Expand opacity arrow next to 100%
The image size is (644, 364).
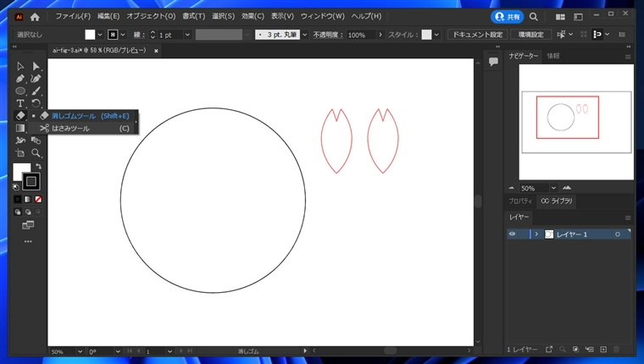pos(380,35)
